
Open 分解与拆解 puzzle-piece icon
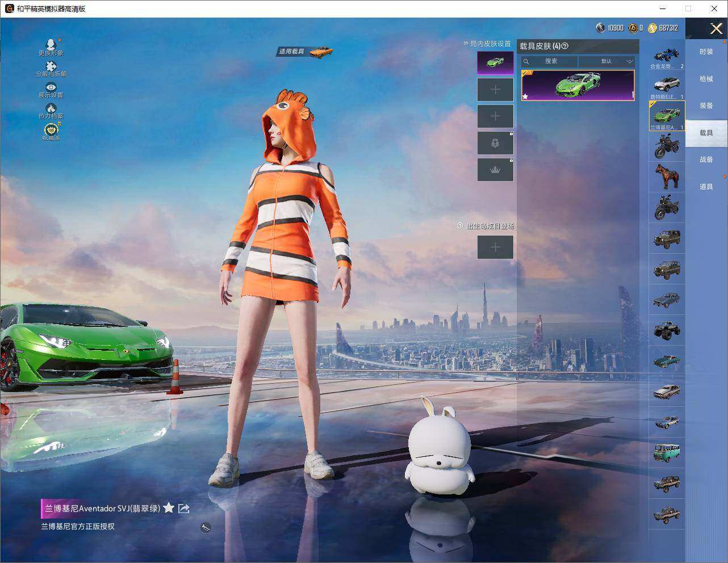pyautogui.click(x=51, y=69)
